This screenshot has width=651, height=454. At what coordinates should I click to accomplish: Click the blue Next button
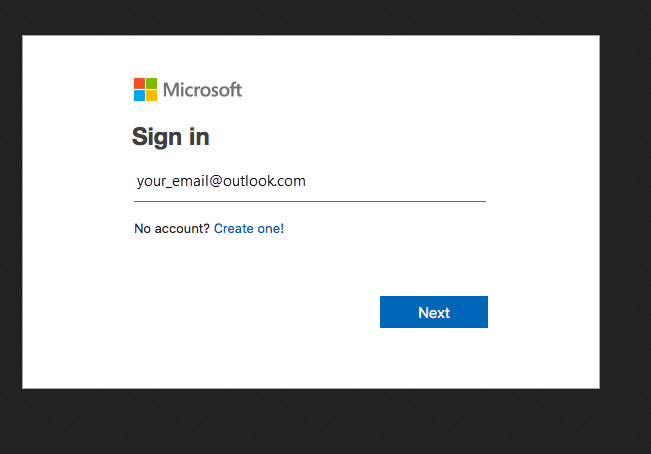point(434,312)
